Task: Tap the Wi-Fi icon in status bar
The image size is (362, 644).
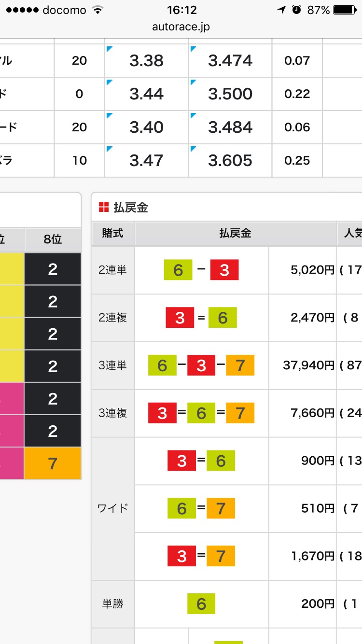Action: tap(98, 10)
